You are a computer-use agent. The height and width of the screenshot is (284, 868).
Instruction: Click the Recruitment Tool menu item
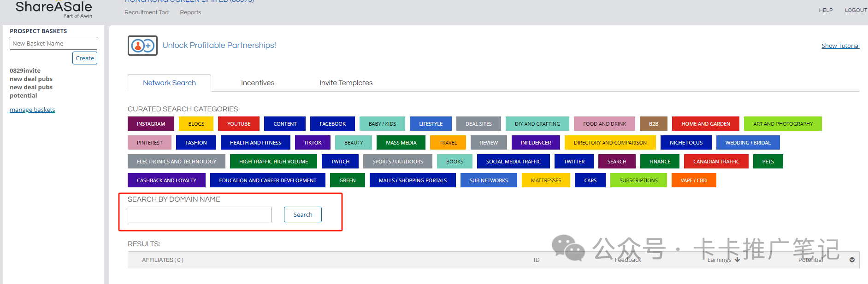click(x=147, y=12)
